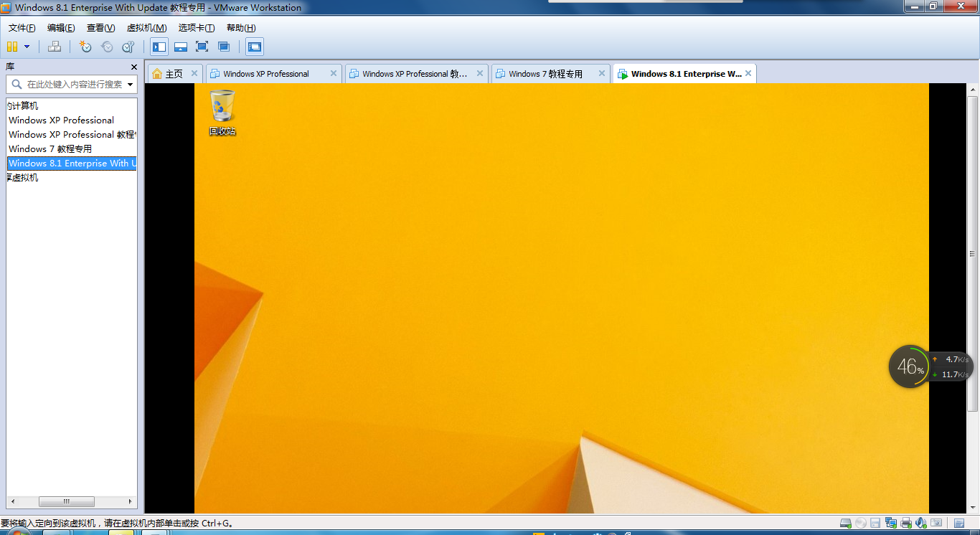The width and height of the screenshot is (980, 535).
Task: Toggle the library sidebar view button
Action: [159, 47]
